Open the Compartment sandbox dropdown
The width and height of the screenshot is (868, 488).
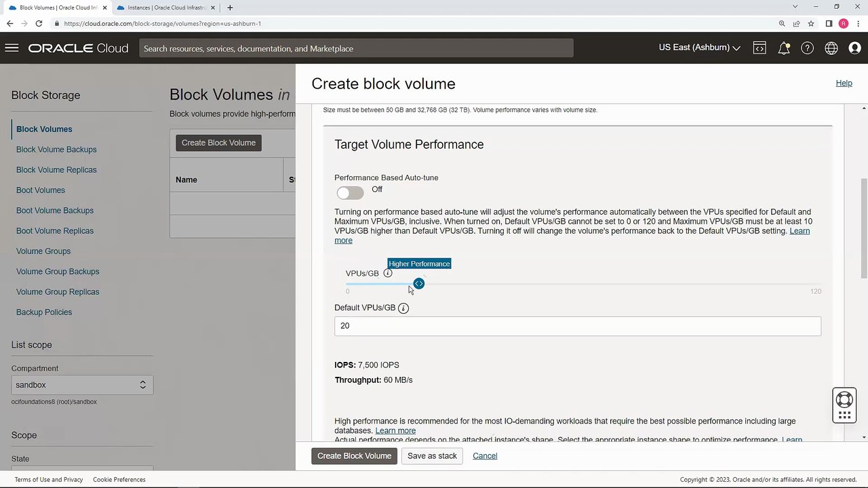pyautogui.click(x=82, y=385)
